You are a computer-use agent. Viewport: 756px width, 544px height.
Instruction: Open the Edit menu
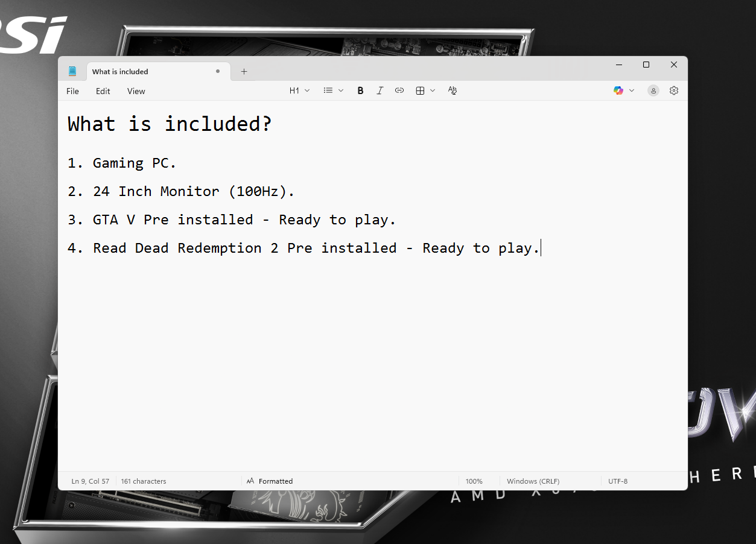click(103, 91)
